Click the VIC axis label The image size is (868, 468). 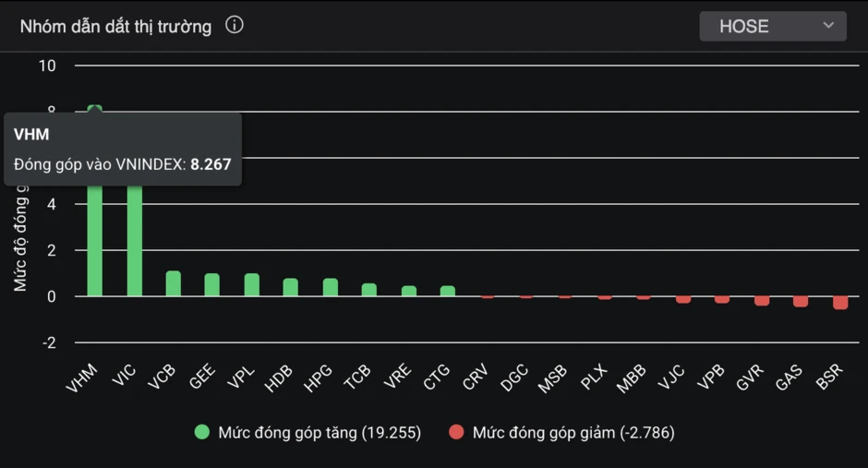point(124,375)
